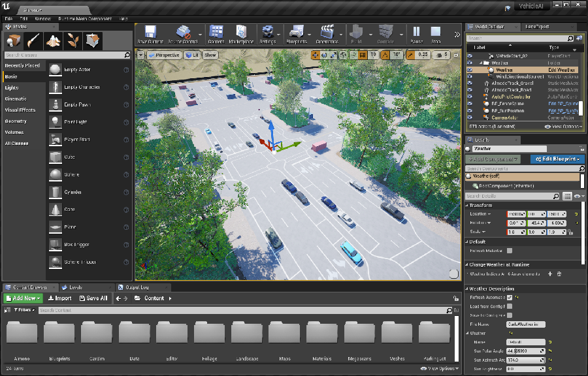Select the Landscape mode mountain icon

(54, 41)
